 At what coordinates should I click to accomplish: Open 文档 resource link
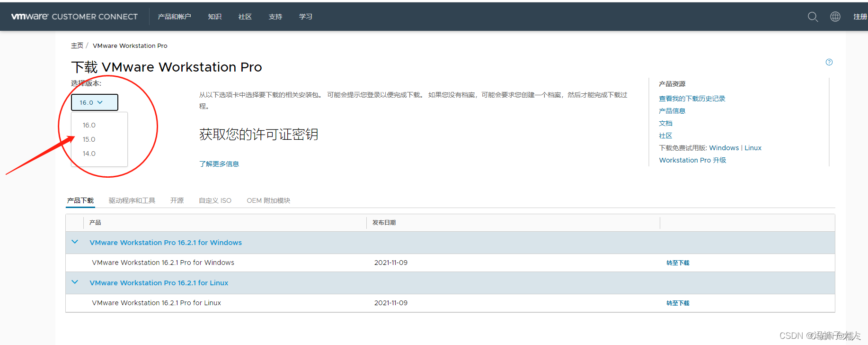[665, 123]
